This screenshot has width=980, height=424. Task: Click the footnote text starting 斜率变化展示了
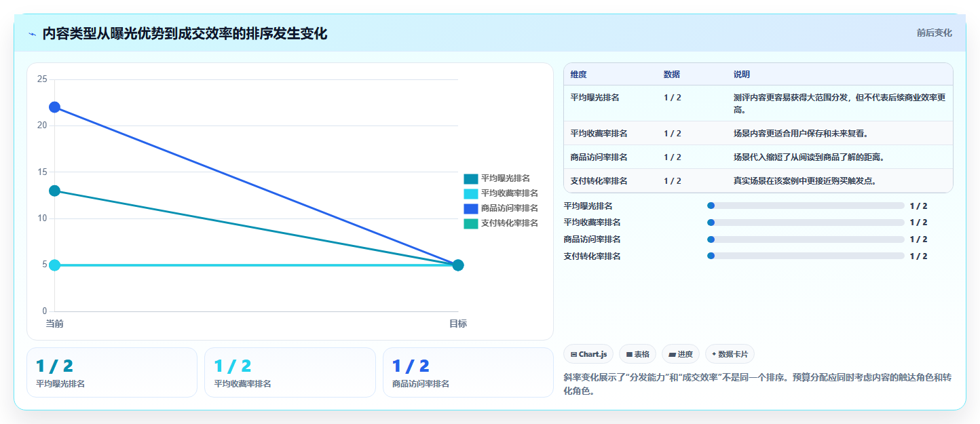coord(757,385)
